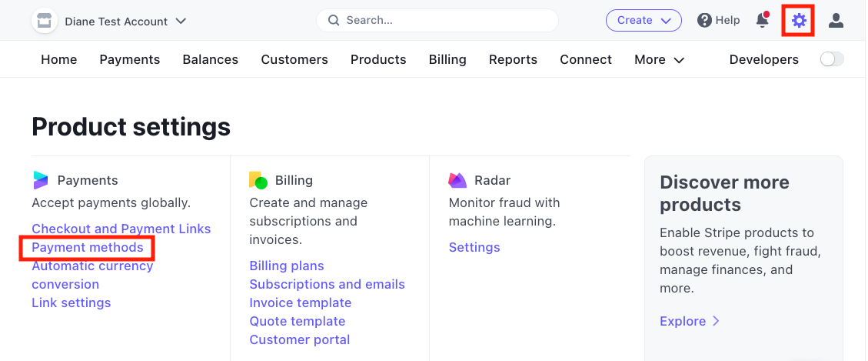Switch to the Connect tab

[x=586, y=59]
